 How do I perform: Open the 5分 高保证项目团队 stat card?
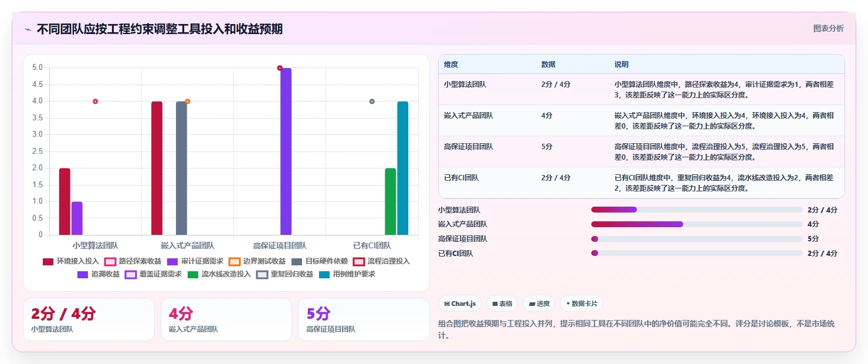click(364, 319)
